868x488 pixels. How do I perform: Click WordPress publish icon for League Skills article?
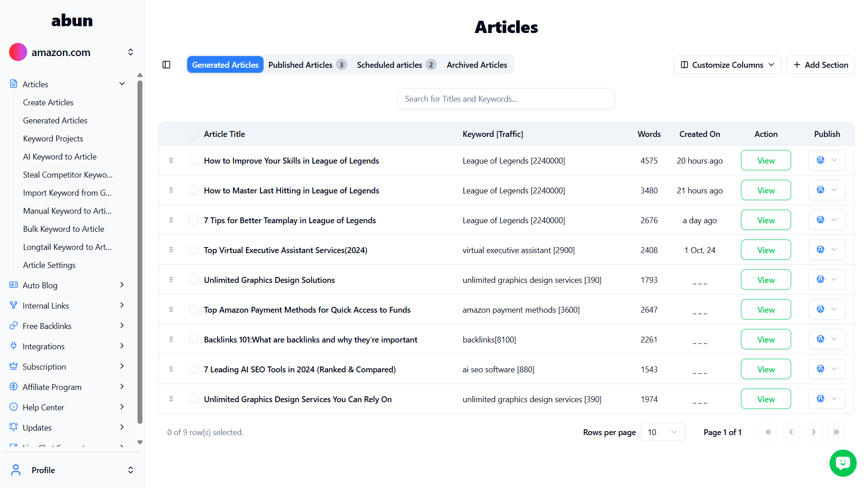(820, 160)
